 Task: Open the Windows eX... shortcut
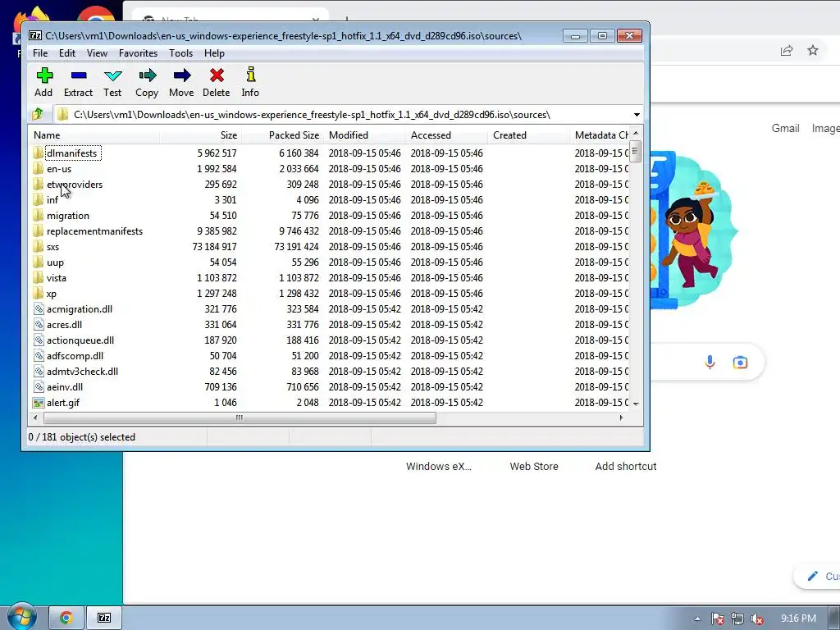439,466
